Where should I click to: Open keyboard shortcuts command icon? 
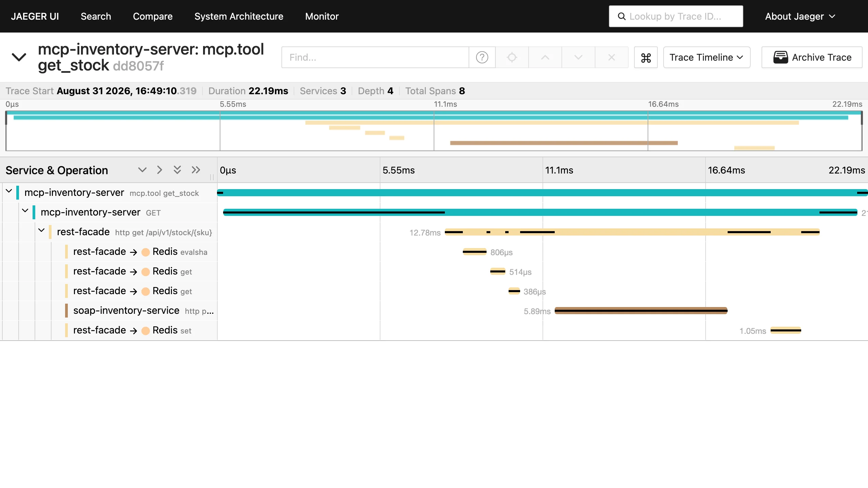646,57
